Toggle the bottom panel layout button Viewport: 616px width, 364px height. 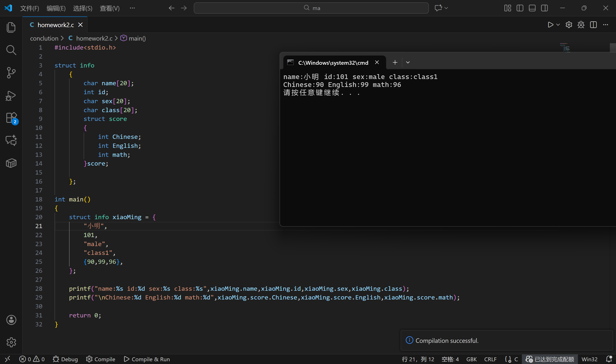(x=532, y=8)
